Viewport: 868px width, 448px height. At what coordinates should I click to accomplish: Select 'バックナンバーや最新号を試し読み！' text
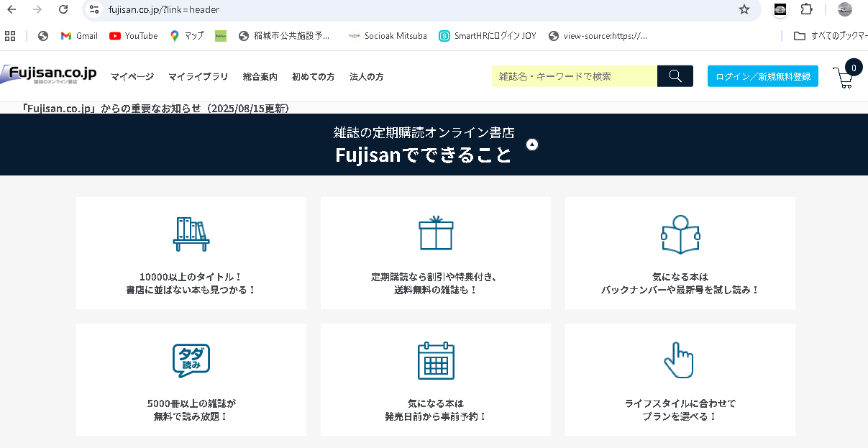coord(680,291)
